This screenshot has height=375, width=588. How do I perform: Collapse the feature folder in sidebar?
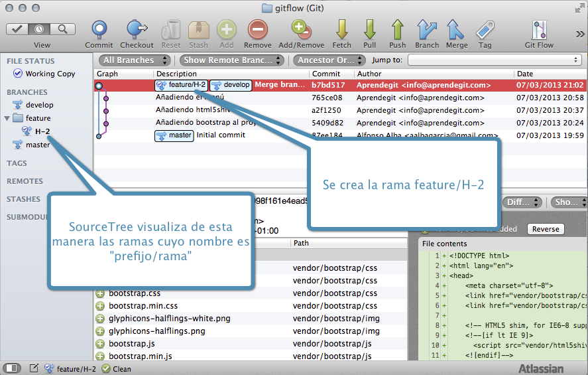pos(7,118)
